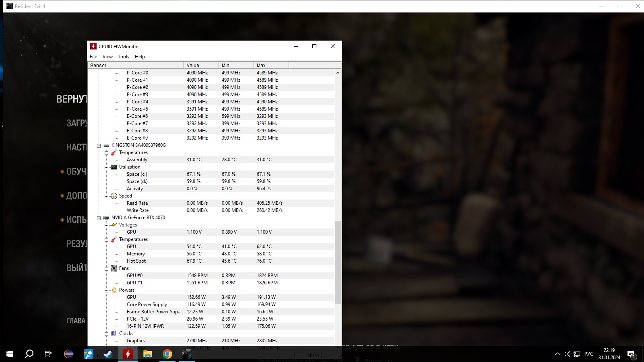This screenshot has height=362, width=644.
Task: Click the Speed gauge icon
Action: click(x=114, y=196)
